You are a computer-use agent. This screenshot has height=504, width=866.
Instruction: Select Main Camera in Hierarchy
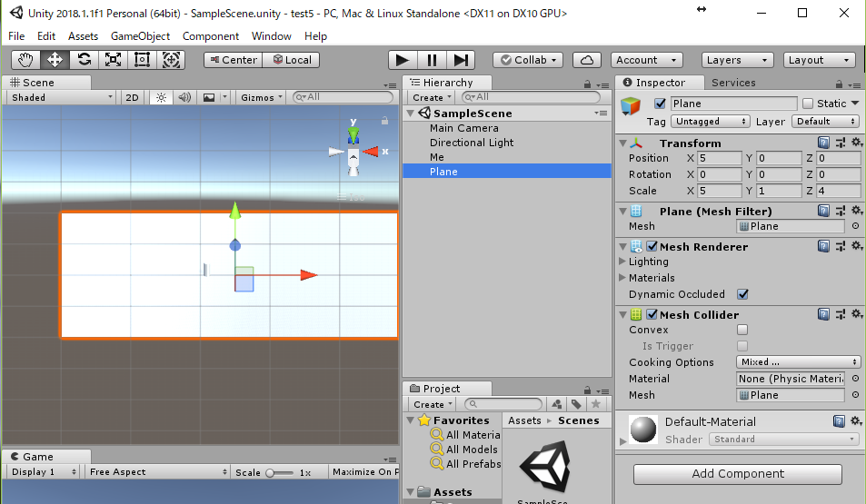[x=464, y=128]
